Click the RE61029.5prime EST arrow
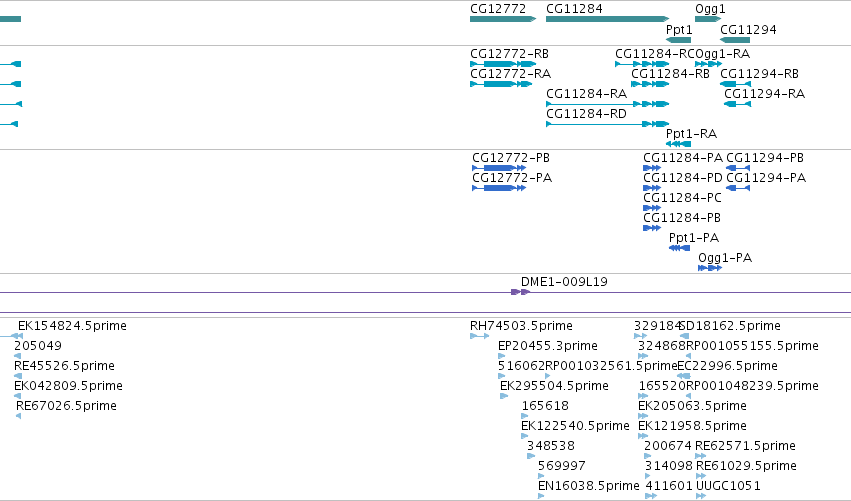 (701, 476)
